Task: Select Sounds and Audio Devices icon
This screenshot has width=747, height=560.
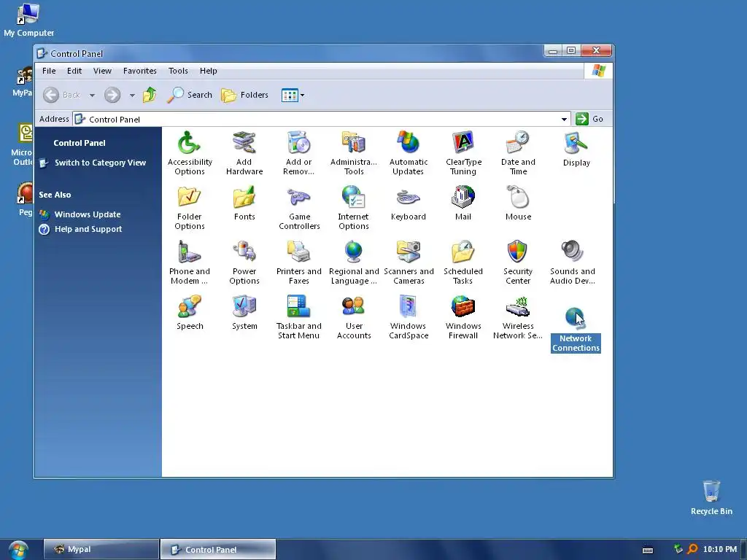Action: tap(572, 262)
